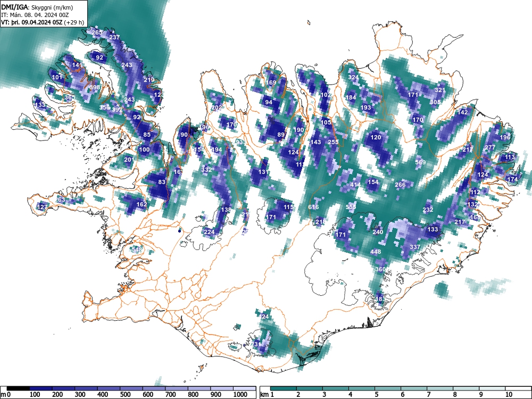Click the visibility value 616
Viewport: 532px width, 399px height.
click(313, 207)
